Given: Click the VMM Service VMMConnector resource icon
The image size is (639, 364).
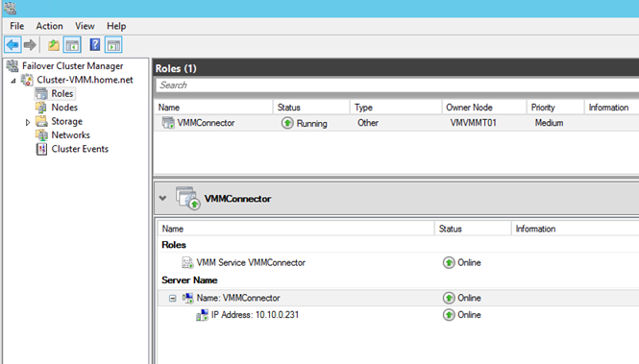Looking at the screenshot, I should click(187, 262).
